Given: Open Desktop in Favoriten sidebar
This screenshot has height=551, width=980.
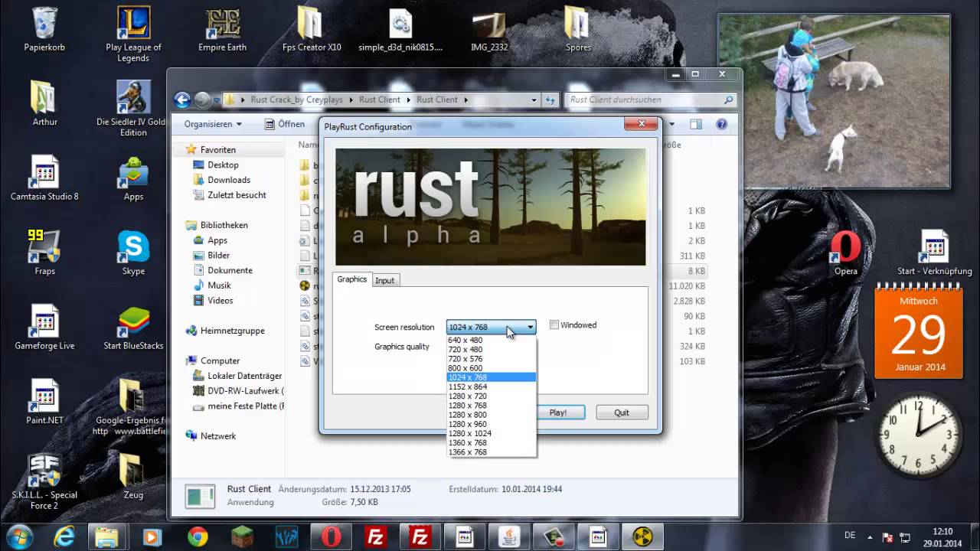Looking at the screenshot, I should pyautogui.click(x=223, y=165).
